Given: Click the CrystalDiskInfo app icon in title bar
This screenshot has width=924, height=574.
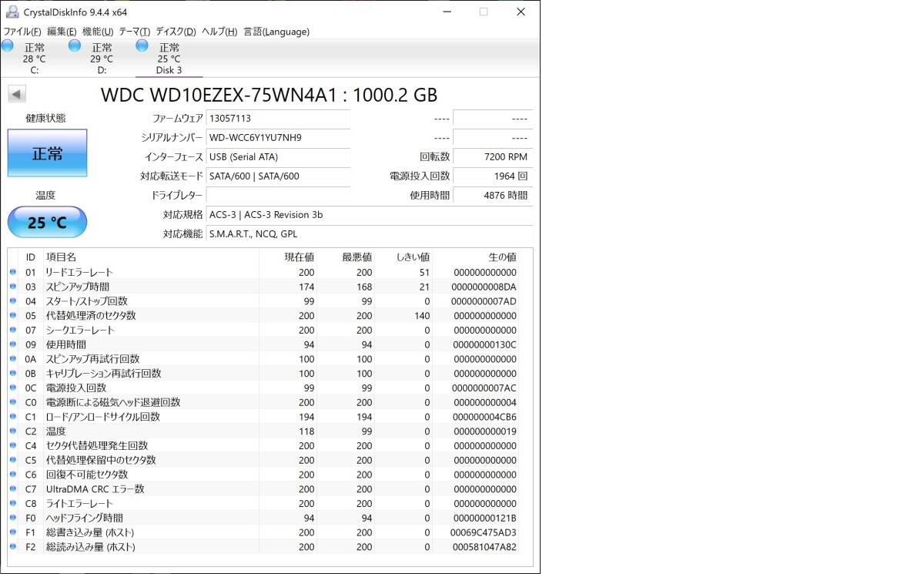Looking at the screenshot, I should [12, 12].
